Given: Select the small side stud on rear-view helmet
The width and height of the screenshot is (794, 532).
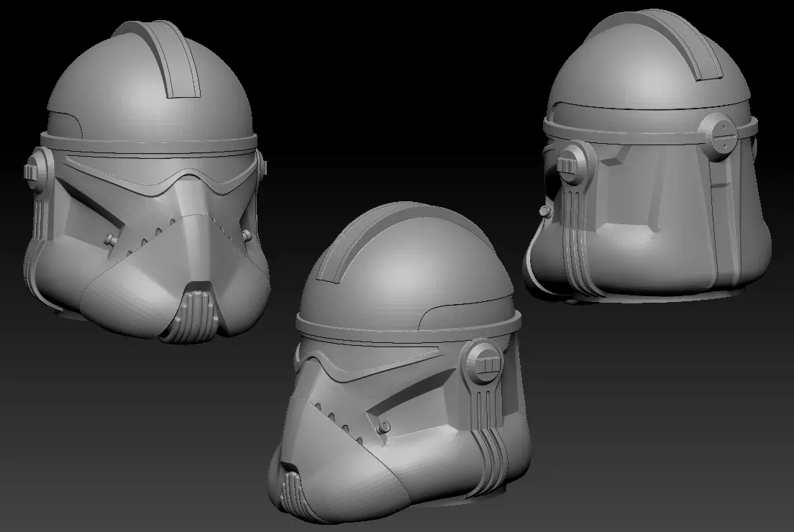Looking at the screenshot, I should [x=544, y=211].
